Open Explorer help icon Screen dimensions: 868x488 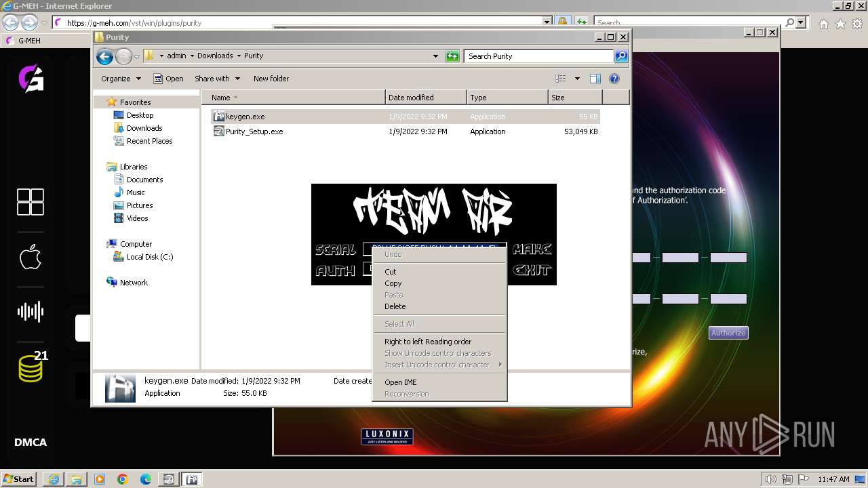click(x=614, y=79)
